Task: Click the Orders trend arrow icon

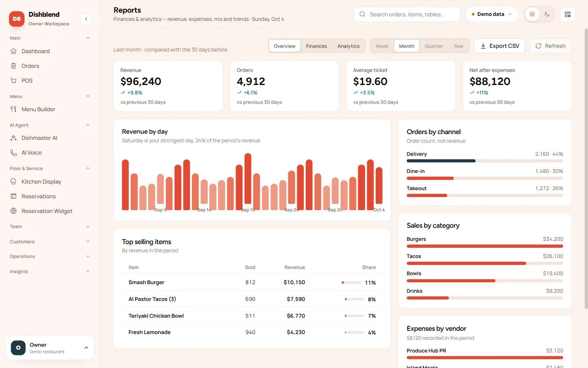Action: [x=239, y=93]
